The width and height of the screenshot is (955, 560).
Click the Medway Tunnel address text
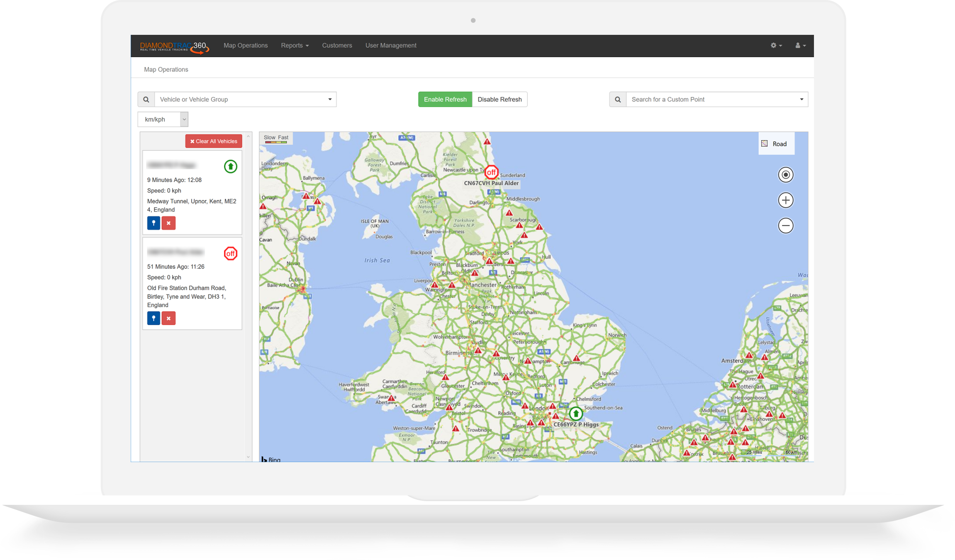tap(192, 206)
